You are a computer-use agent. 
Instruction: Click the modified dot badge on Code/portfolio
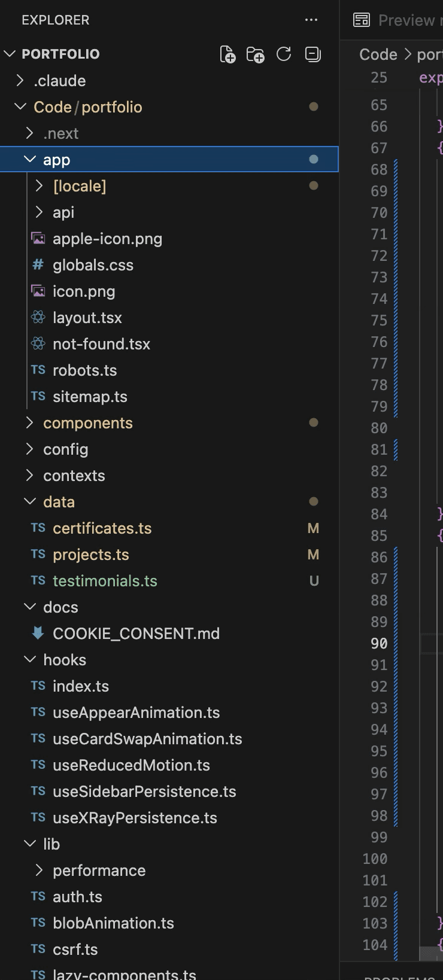(314, 106)
